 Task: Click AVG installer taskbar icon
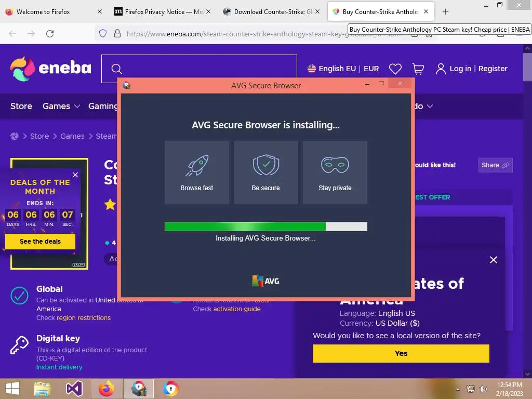coord(139,389)
